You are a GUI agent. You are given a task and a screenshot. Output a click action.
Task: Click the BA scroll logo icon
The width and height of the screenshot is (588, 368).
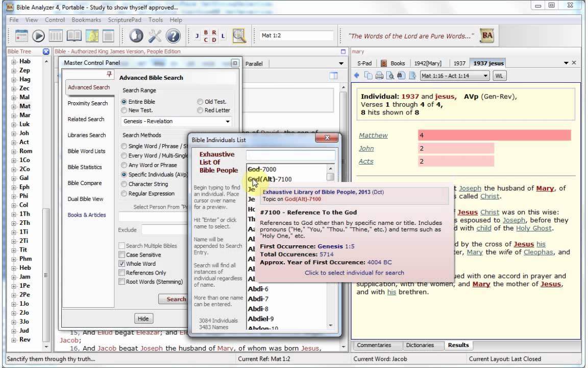487,36
